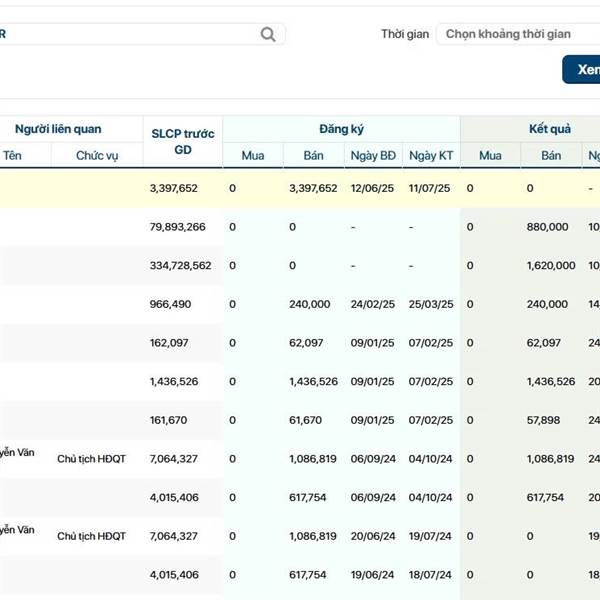Click the 57,898 result sell value
The height and width of the screenshot is (600, 600).
[543, 420]
